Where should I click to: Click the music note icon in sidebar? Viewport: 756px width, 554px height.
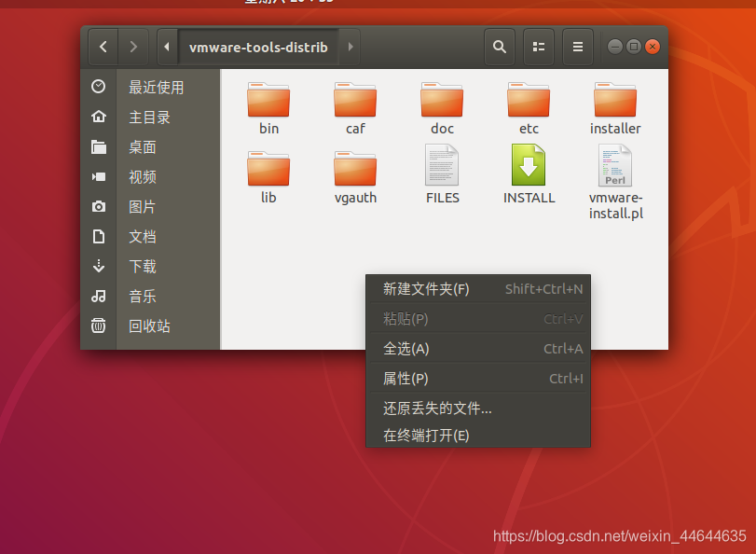click(x=99, y=296)
